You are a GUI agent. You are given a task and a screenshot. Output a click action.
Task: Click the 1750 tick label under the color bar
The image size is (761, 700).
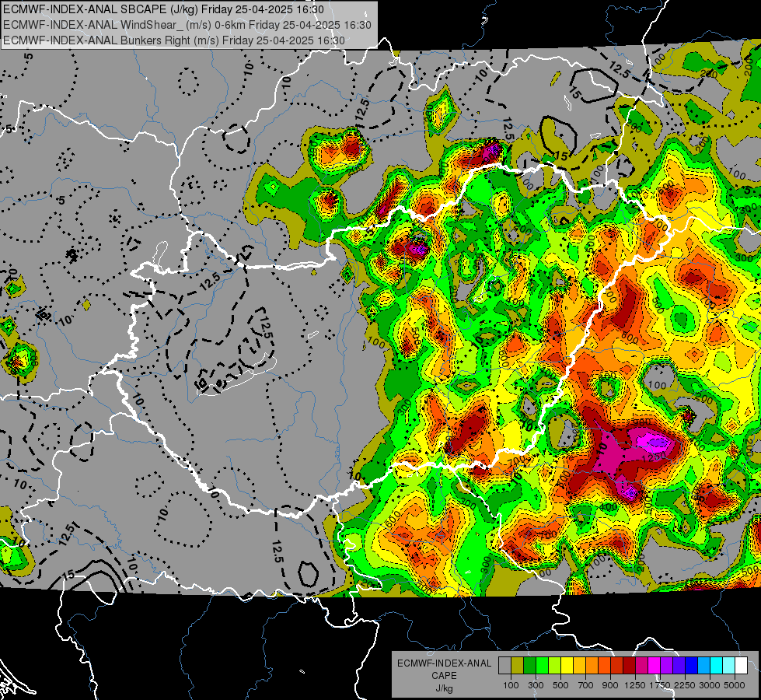click(x=660, y=685)
